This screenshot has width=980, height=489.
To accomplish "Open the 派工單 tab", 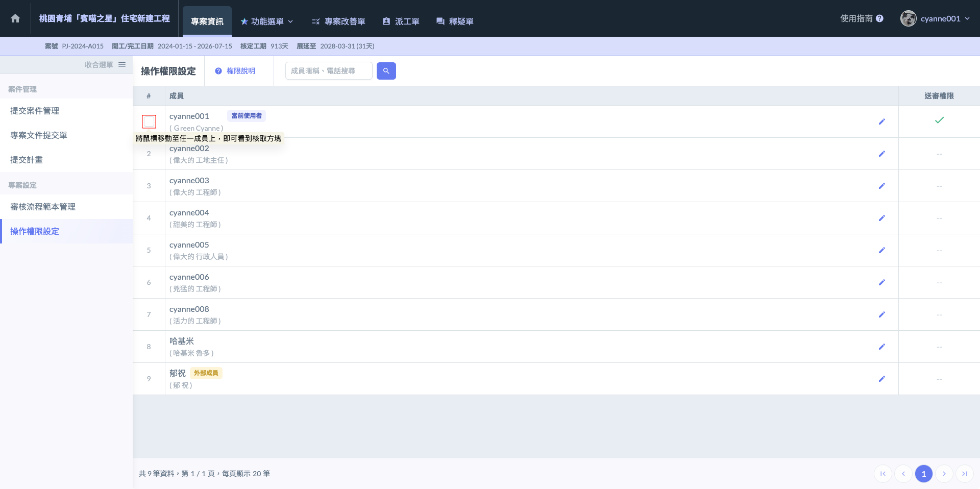I will coord(401,21).
